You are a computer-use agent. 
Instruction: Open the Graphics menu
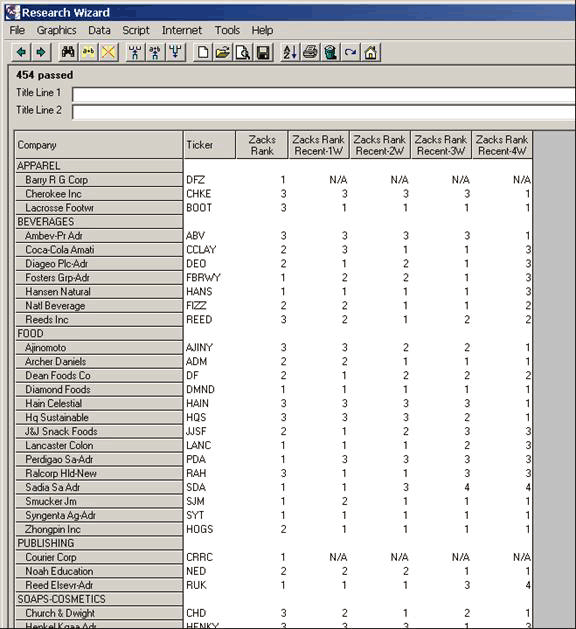click(57, 30)
